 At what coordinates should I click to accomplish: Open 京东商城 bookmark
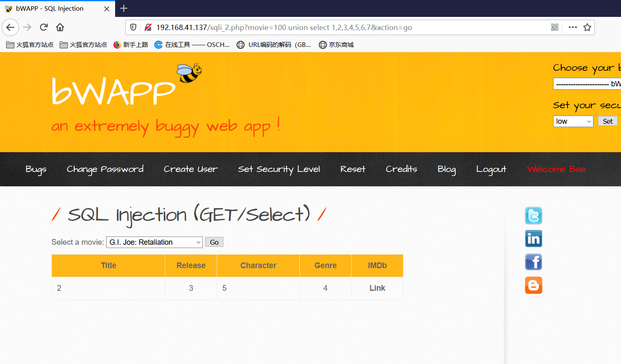point(336,45)
